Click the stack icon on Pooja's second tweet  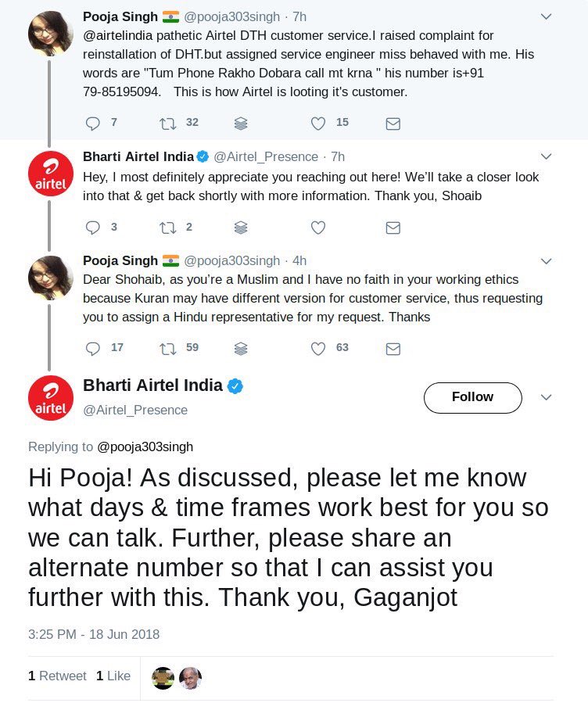pyautogui.click(x=241, y=348)
